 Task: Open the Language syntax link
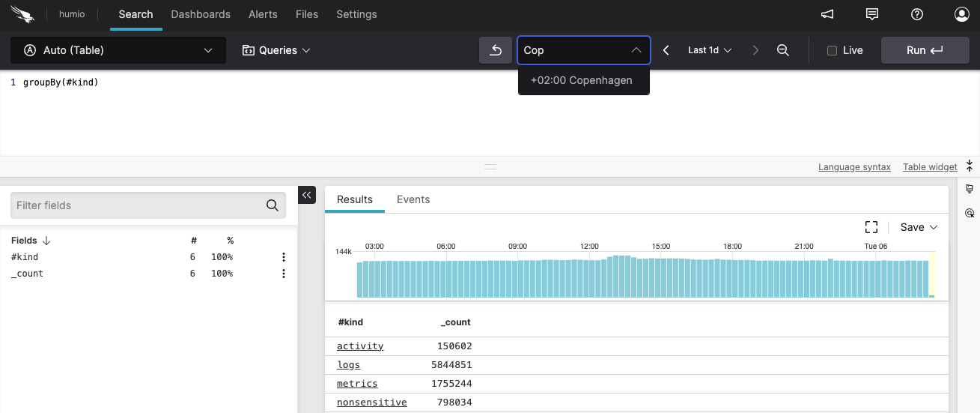[854, 167]
